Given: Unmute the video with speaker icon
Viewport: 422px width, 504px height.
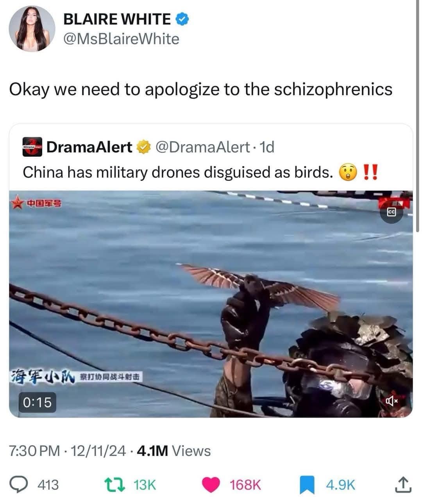Looking at the screenshot, I should pyautogui.click(x=392, y=400).
